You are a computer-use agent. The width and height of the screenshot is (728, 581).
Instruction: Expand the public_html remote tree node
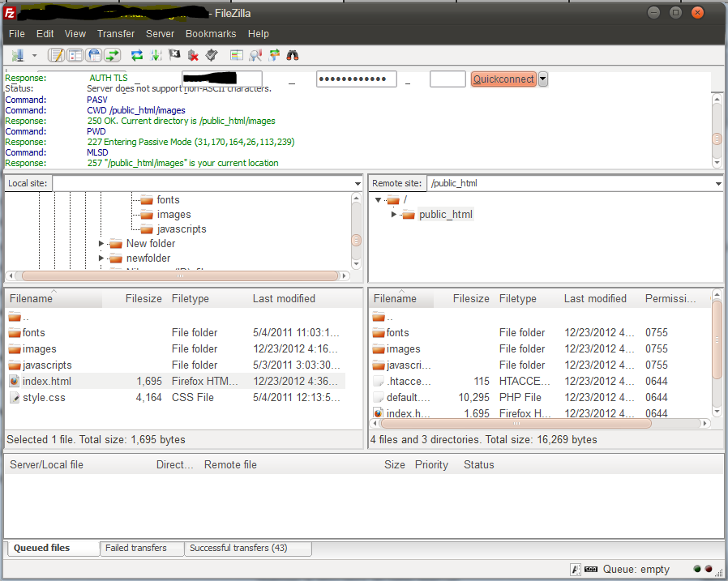point(394,215)
